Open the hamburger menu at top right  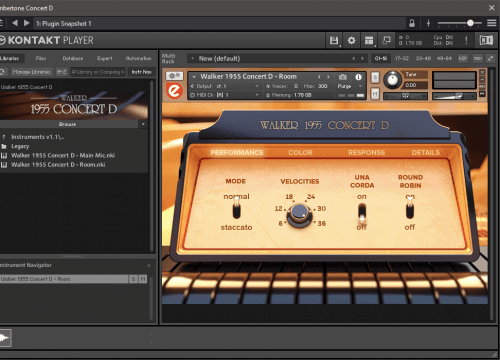pyautogui.click(x=492, y=23)
